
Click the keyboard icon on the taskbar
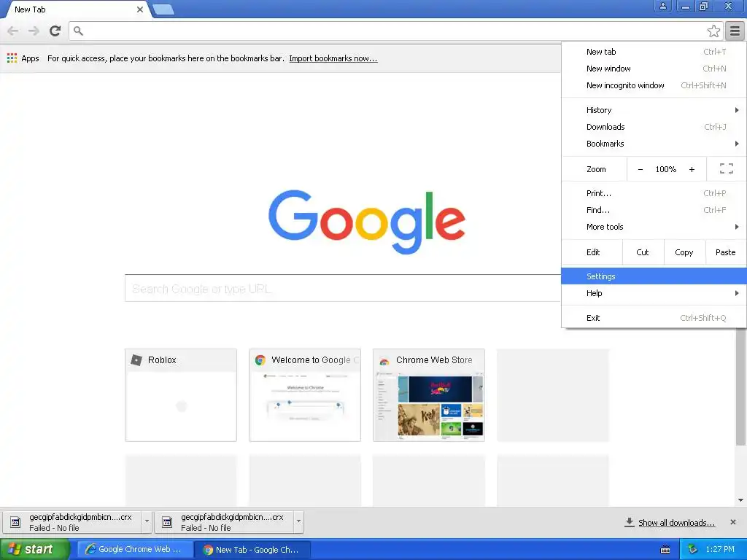click(x=665, y=550)
